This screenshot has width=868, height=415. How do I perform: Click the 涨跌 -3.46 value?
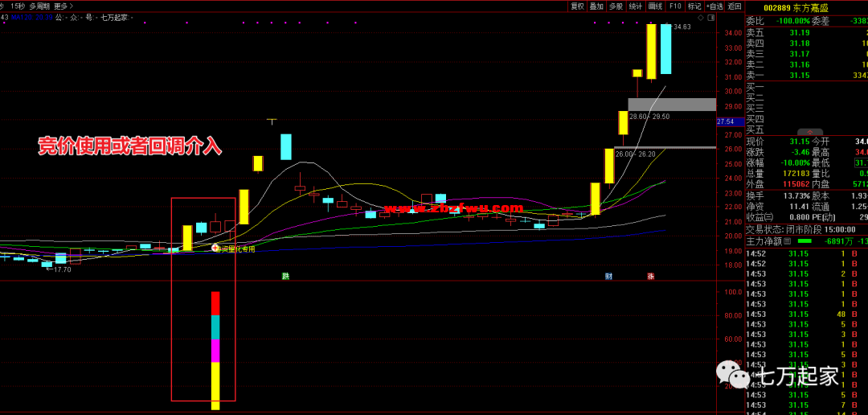[800, 152]
